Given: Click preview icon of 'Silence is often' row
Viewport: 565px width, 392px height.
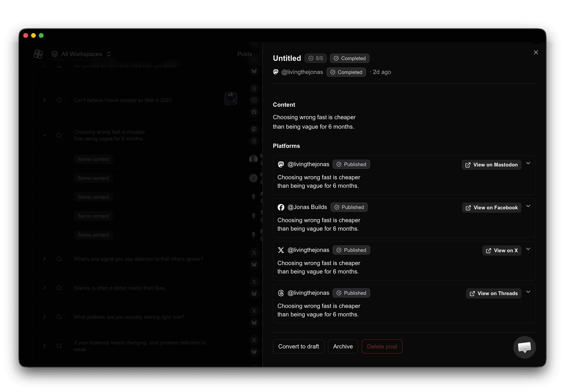Looking at the screenshot, I should 59,288.
